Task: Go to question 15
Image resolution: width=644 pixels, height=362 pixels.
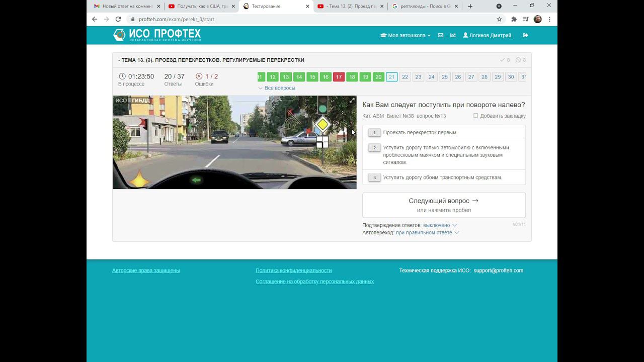Action: point(312,77)
